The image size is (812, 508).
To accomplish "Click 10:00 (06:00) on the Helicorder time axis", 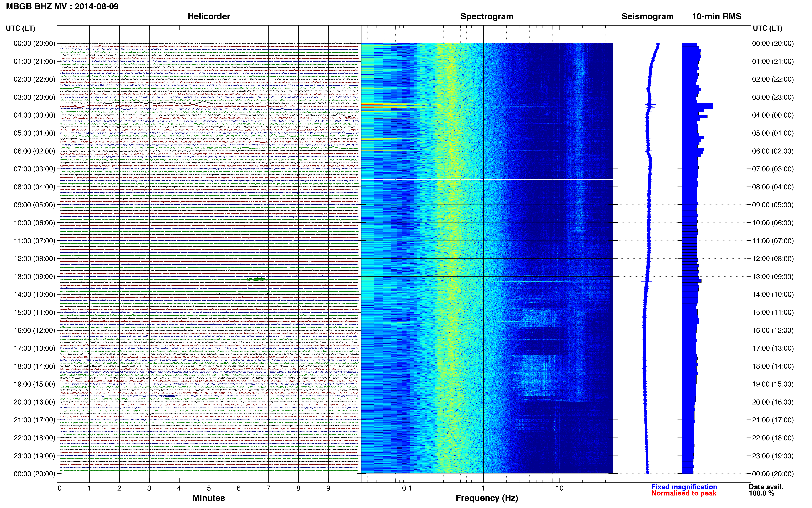I will (x=34, y=223).
